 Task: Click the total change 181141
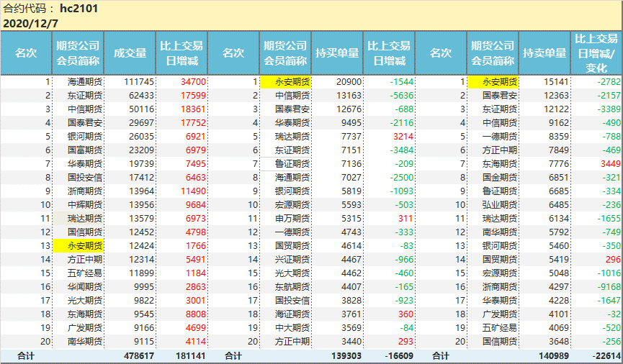point(191,355)
